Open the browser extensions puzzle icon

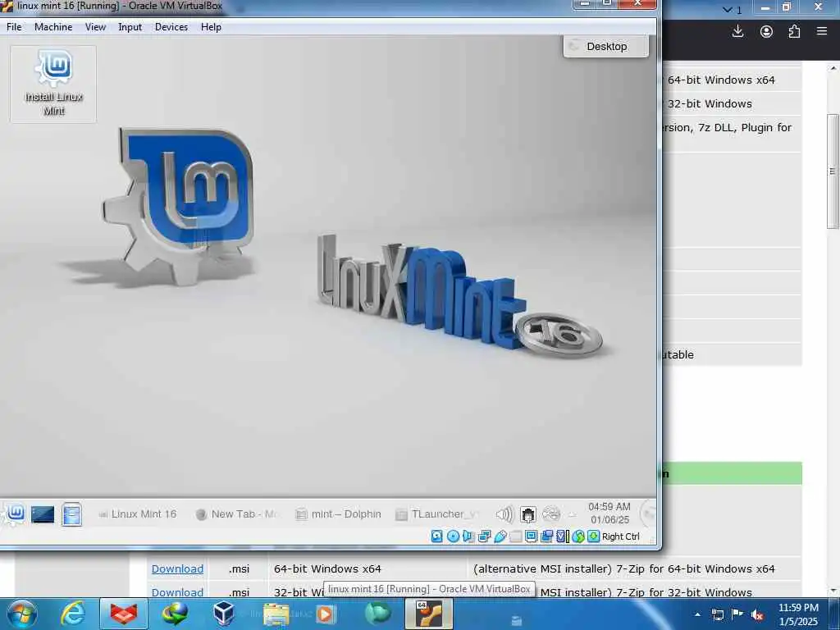794,31
